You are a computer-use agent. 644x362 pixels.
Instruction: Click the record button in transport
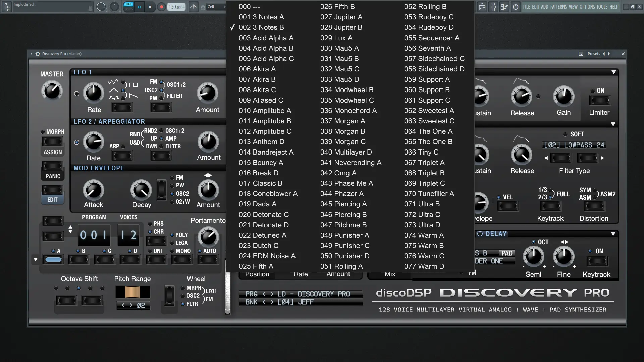161,7
